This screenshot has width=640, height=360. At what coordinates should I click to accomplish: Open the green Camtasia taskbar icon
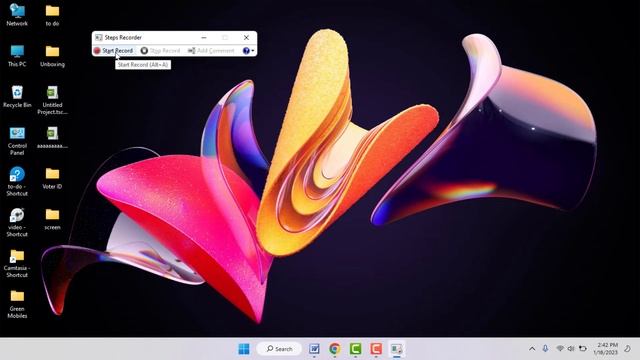click(356, 349)
